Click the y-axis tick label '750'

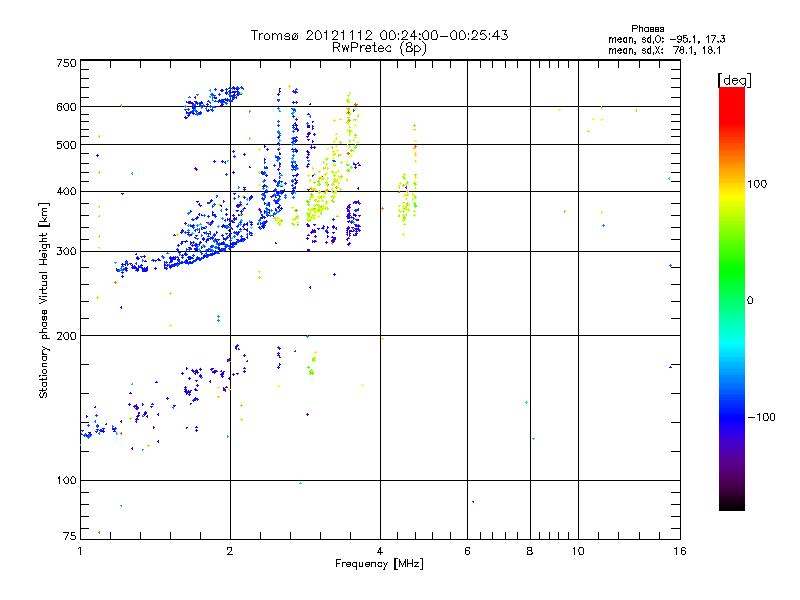click(x=66, y=63)
